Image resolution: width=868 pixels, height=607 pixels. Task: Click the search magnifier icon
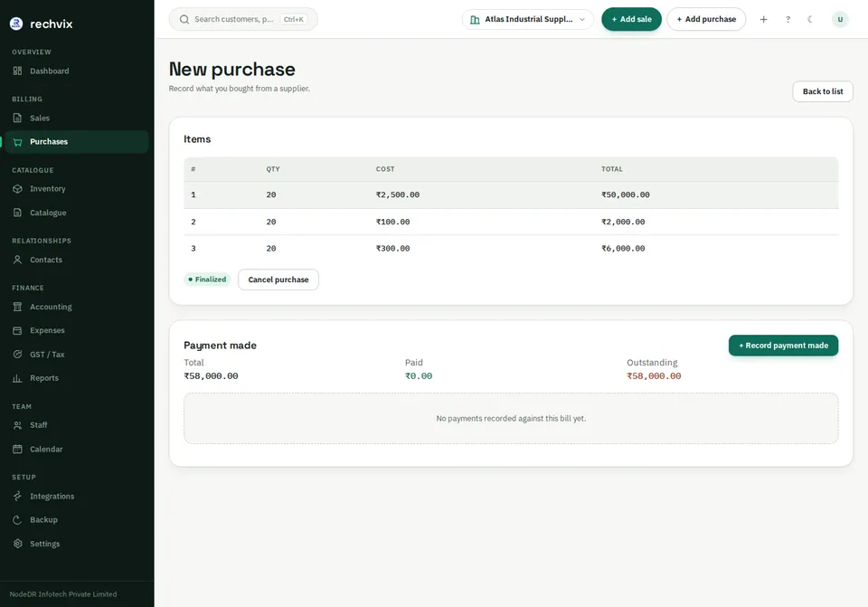pyautogui.click(x=184, y=19)
